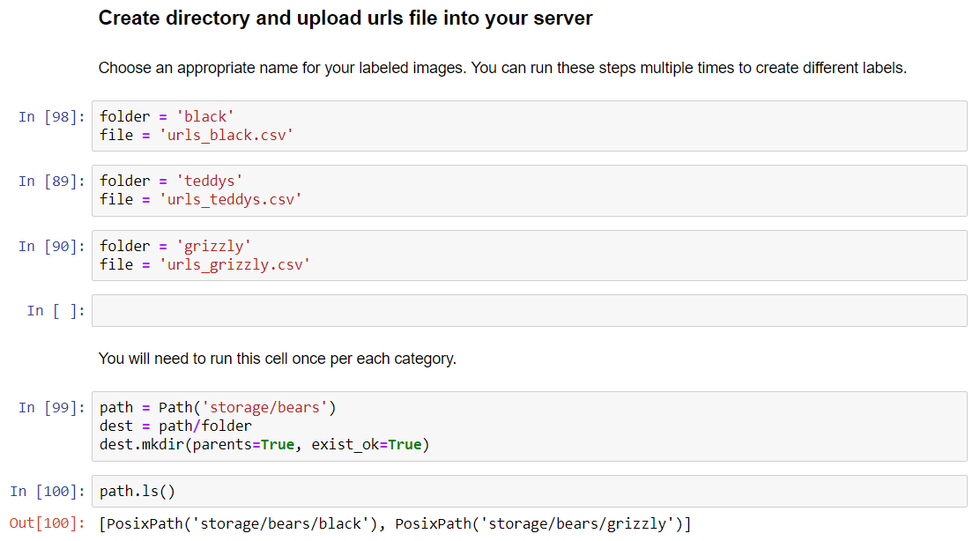Click the string 'urls_black.csv'
Screen dimensions: 980x541
[x=226, y=135]
